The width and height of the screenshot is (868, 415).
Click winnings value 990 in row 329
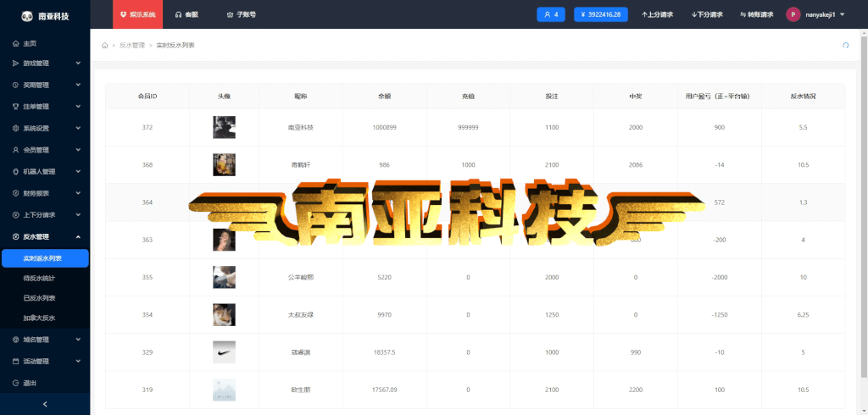636,352
